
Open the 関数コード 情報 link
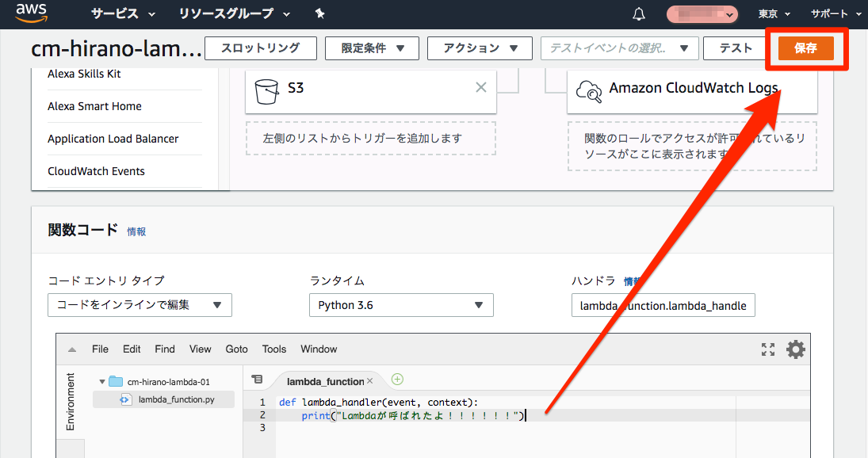click(x=136, y=231)
